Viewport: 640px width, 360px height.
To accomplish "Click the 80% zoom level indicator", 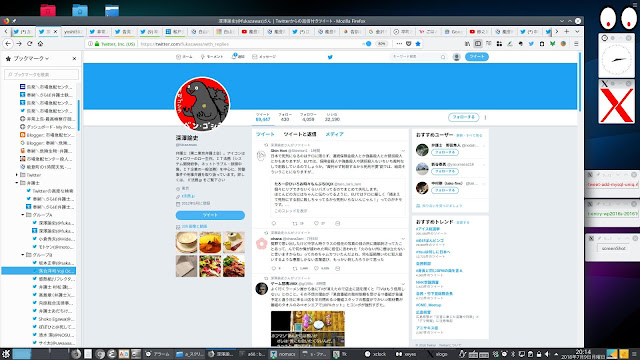I will 381,44.
